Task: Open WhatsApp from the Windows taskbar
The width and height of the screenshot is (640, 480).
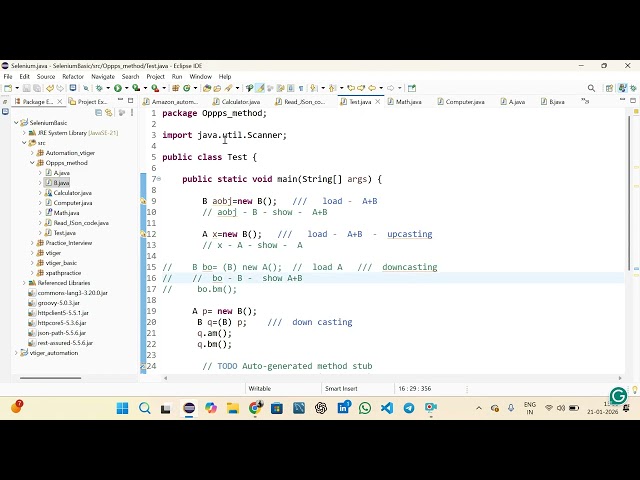Action: 365,408
